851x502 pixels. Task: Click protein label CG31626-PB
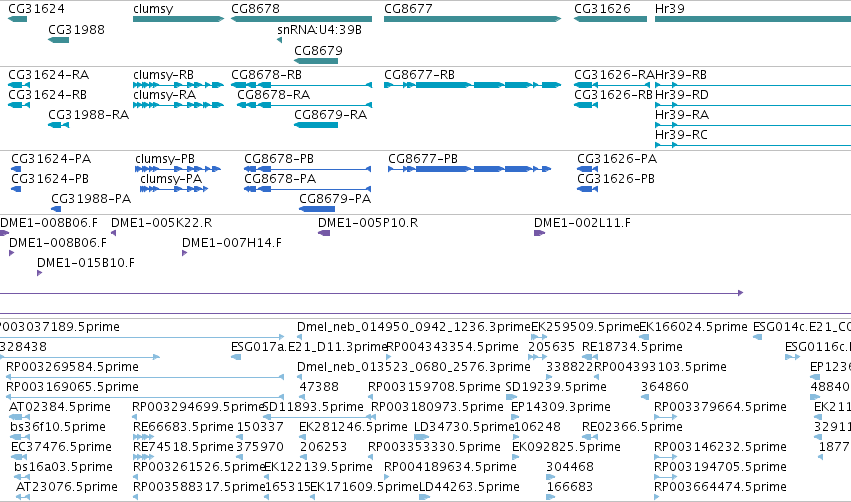[616, 179]
